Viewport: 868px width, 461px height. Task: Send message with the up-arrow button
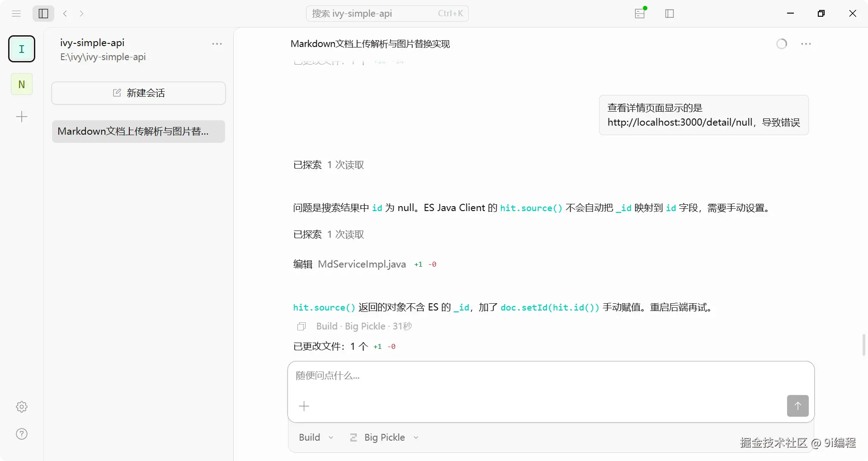[797, 406]
